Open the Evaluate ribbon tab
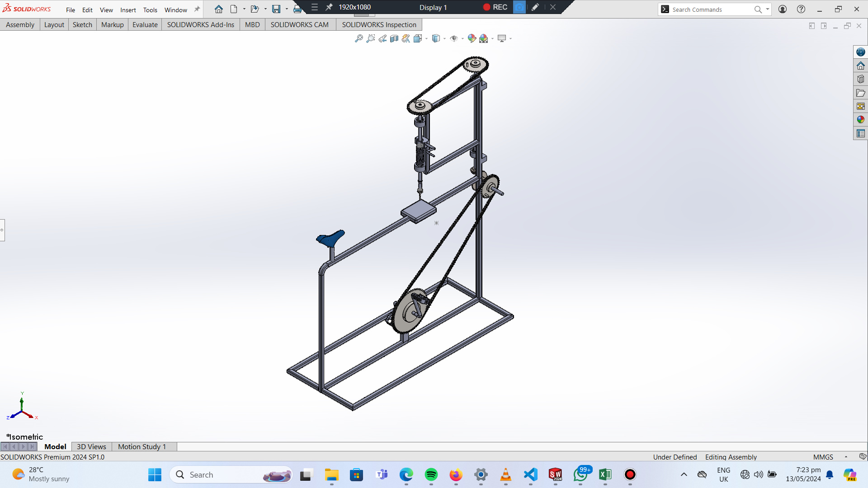 pyautogui.click(x=145, y=25)
